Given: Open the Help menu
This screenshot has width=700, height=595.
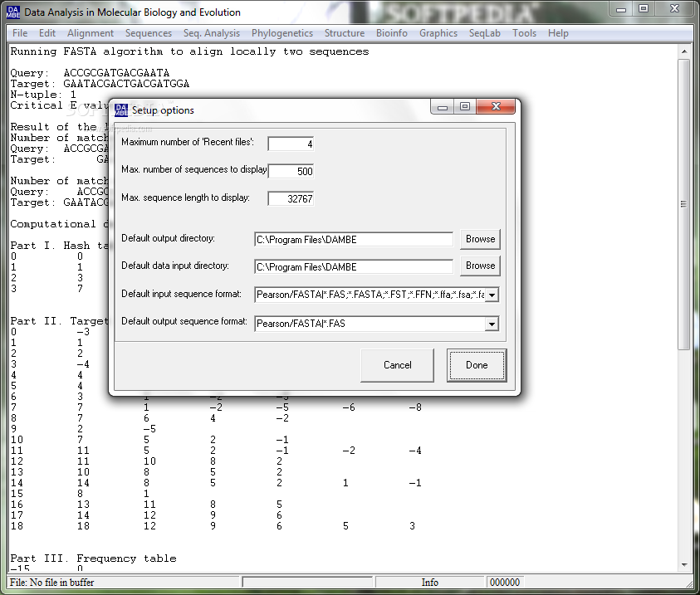Looking at the screenshot, I should click(x=558, y=33).
